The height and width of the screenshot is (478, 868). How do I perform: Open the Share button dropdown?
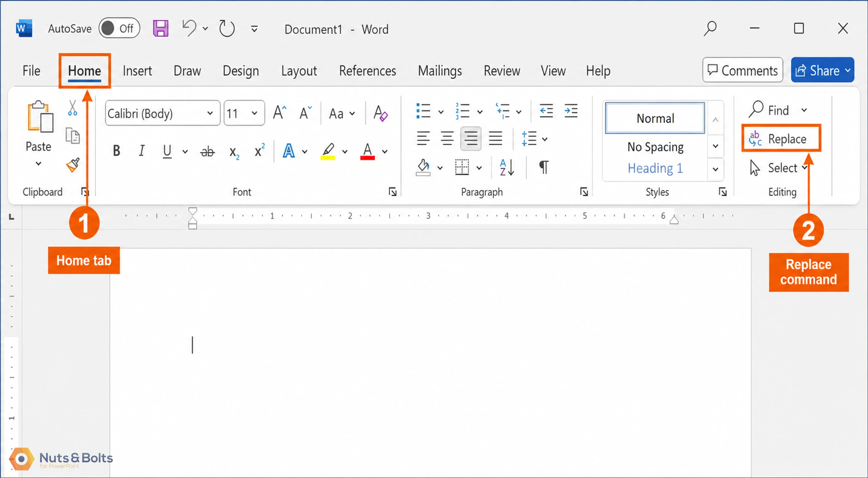848,70
